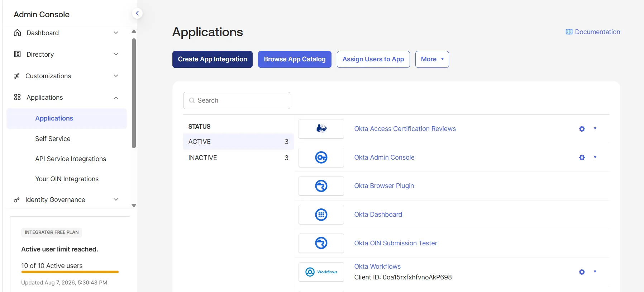This screenshot has width=644, height=292.
Task: Click the Dashboard home icon
Action: pyautogui.click(x=17, y=33)
